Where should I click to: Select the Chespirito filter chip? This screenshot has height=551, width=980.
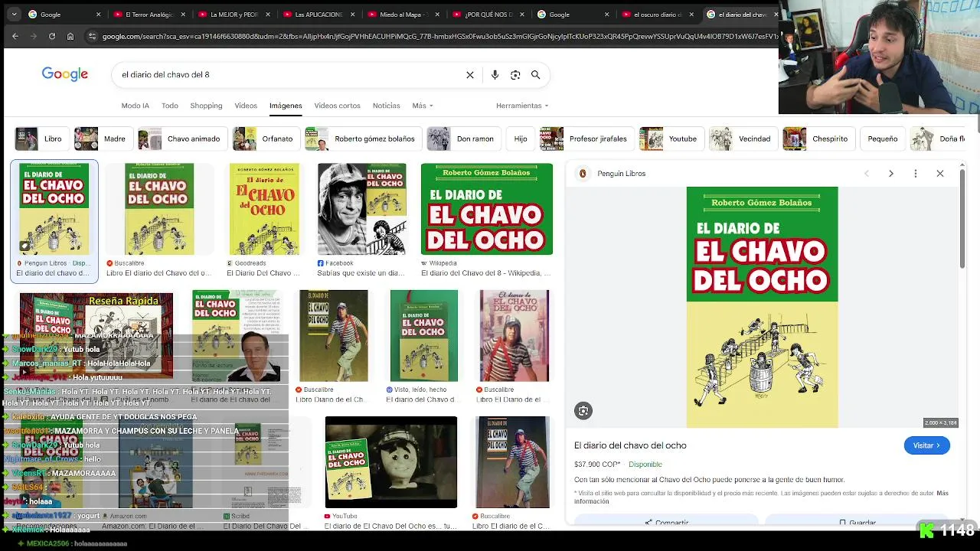818,139
